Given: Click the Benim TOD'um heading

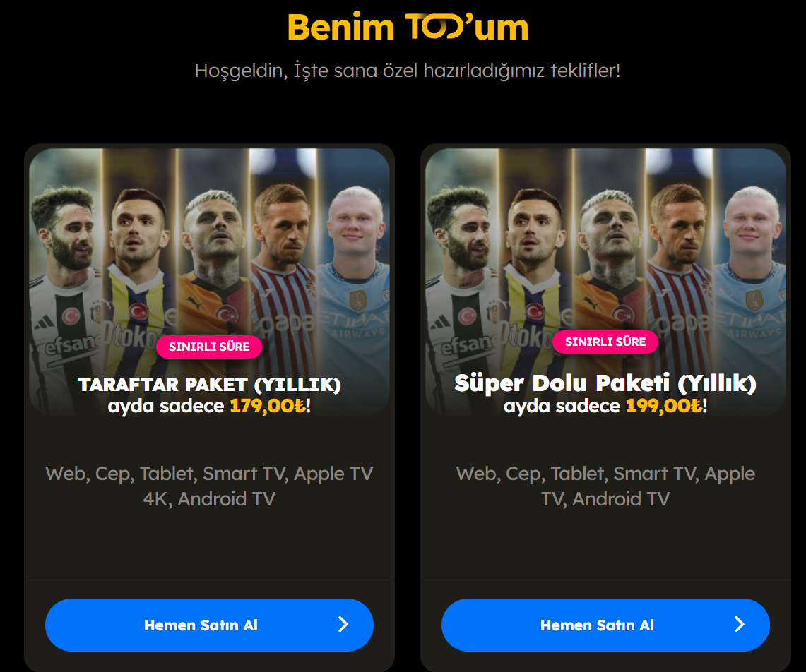Looking at the screenshot, I should tap(408, 27).
